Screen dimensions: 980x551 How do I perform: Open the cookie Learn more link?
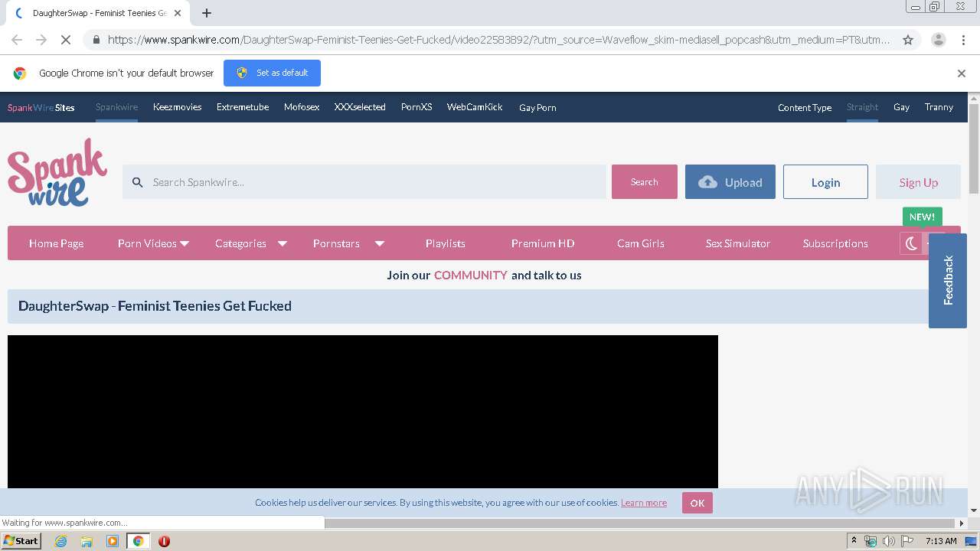[x=644, y=503]
